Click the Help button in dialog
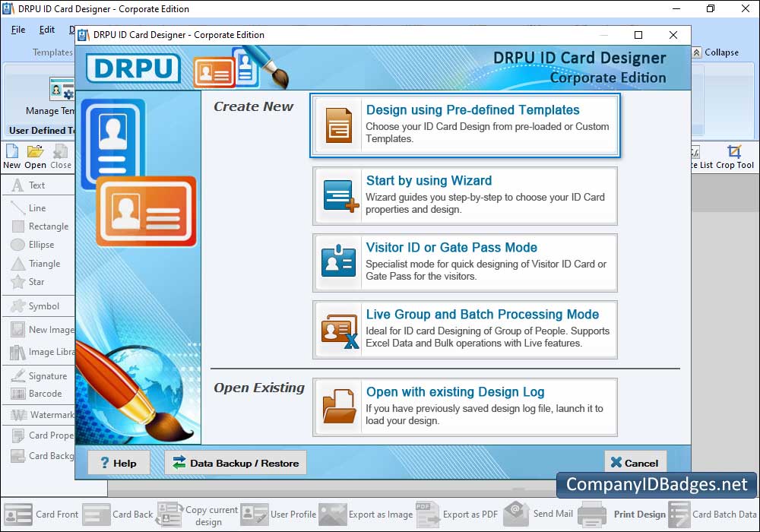 [x=119, y=463]
